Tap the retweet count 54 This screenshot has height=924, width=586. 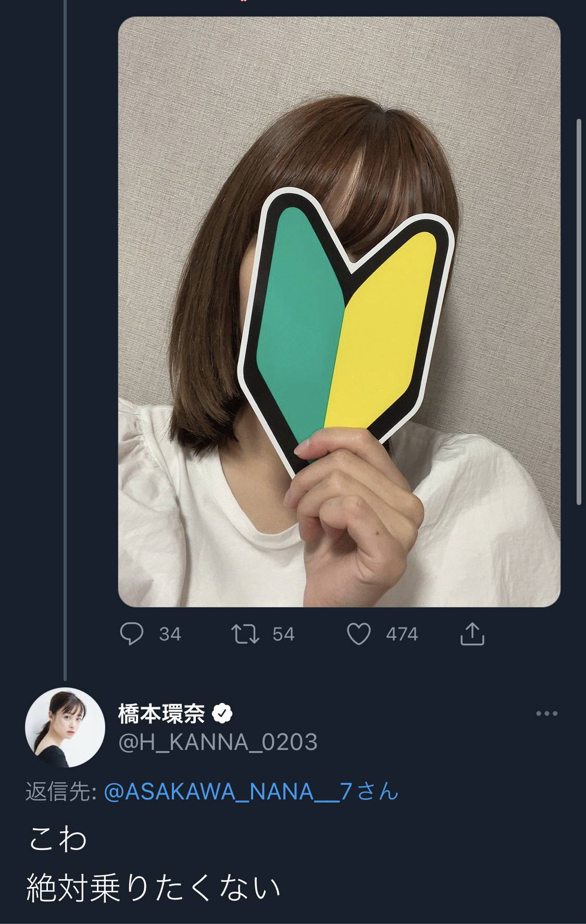tap(283, 634)
